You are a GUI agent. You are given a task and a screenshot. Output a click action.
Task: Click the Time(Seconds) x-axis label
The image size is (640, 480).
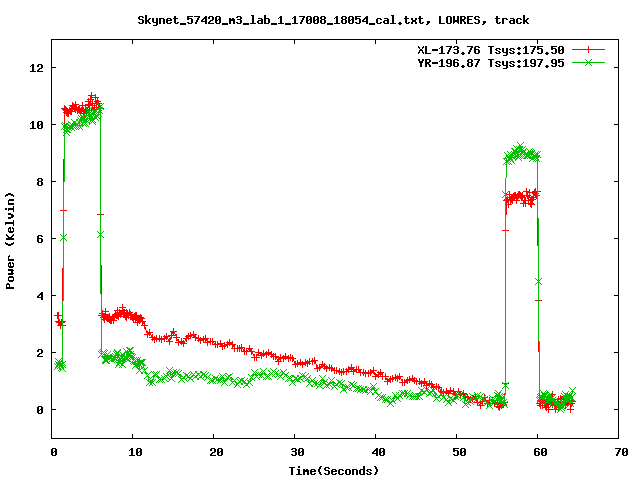click(334, 471)
